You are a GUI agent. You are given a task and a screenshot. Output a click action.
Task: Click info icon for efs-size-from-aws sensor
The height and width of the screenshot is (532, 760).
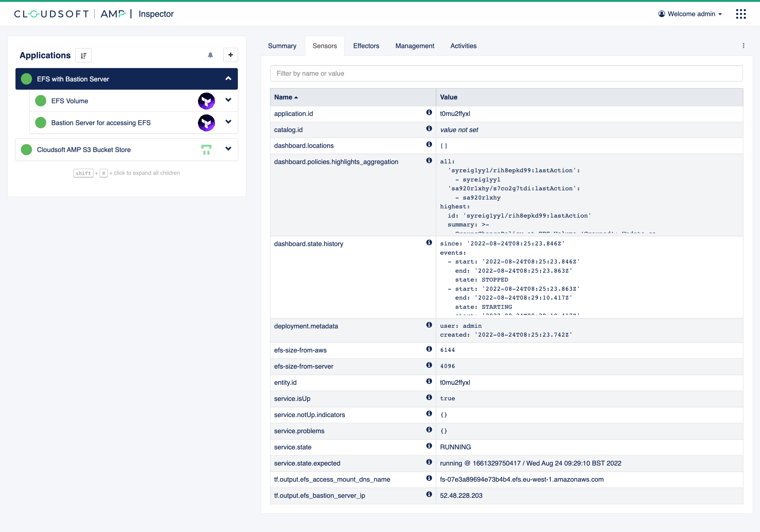pyautogui.click(x=429, y=349)
